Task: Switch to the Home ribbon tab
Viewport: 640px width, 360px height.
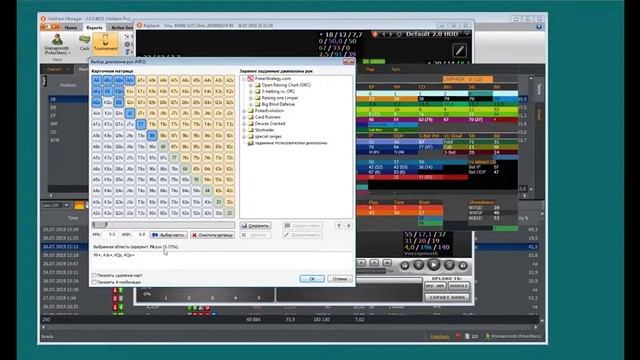Action: pyautogui.click(x=71, y=27)
